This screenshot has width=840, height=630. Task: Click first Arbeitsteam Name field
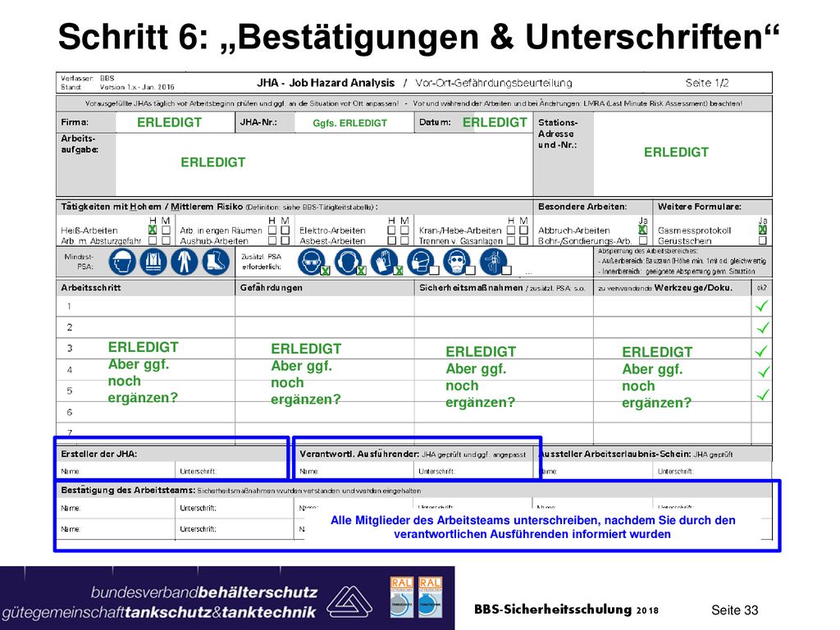point(116,508)
